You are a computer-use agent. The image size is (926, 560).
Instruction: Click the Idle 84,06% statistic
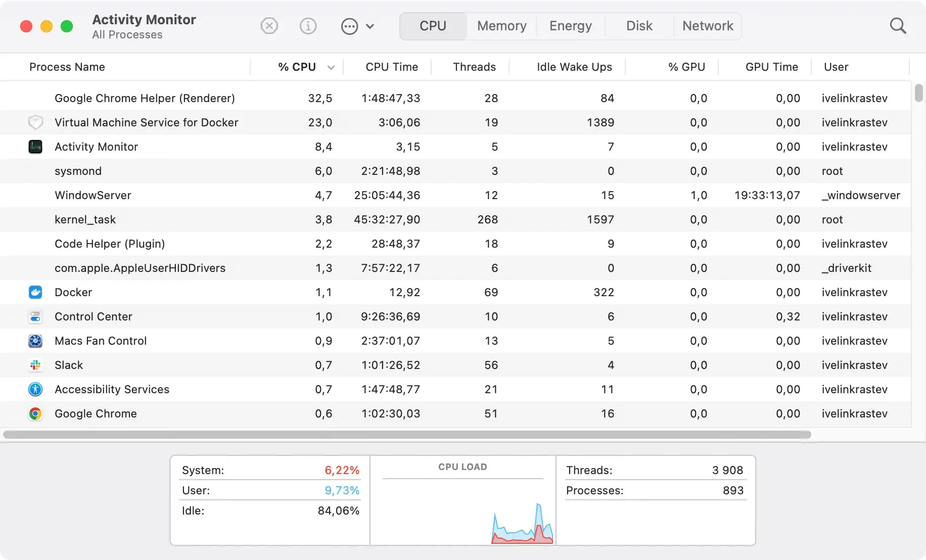pos(270,510)
